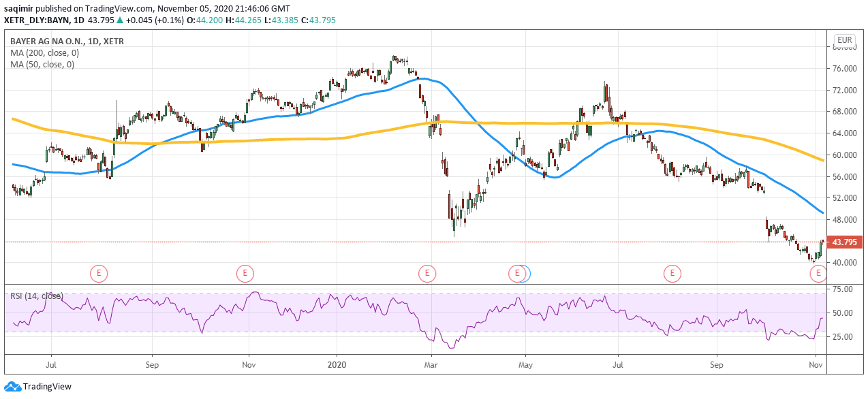Click the rightmost earnings E marker near November
The width and height of the screenshot is (868, 399).
[x=817, y=273]
